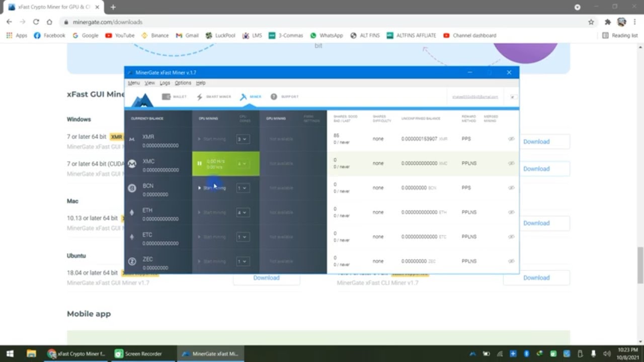Open the Facebook bookmark
Screen dimensions: 644x362
pos(49,36)
